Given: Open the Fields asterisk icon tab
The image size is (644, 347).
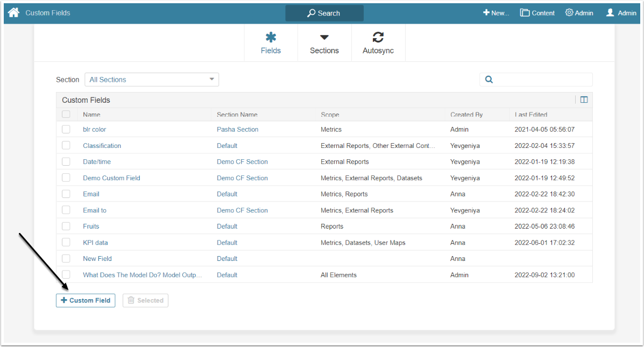Looking at the screenshot, I should (271, 38).
